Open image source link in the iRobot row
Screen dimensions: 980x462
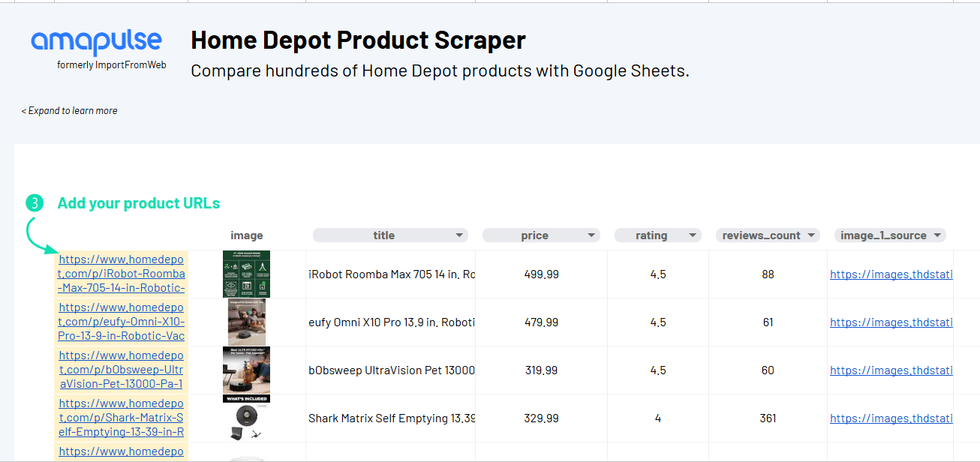click(891, 274)
